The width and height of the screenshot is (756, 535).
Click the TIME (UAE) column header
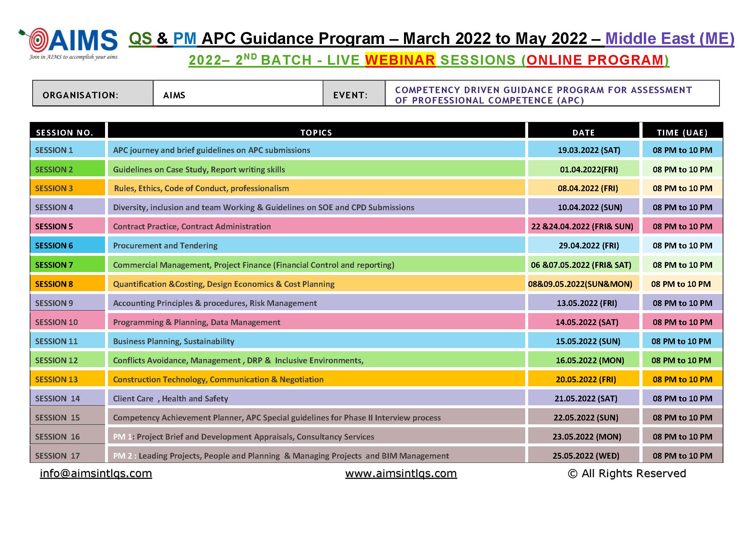pyautogui.click(x=682, y=132)
